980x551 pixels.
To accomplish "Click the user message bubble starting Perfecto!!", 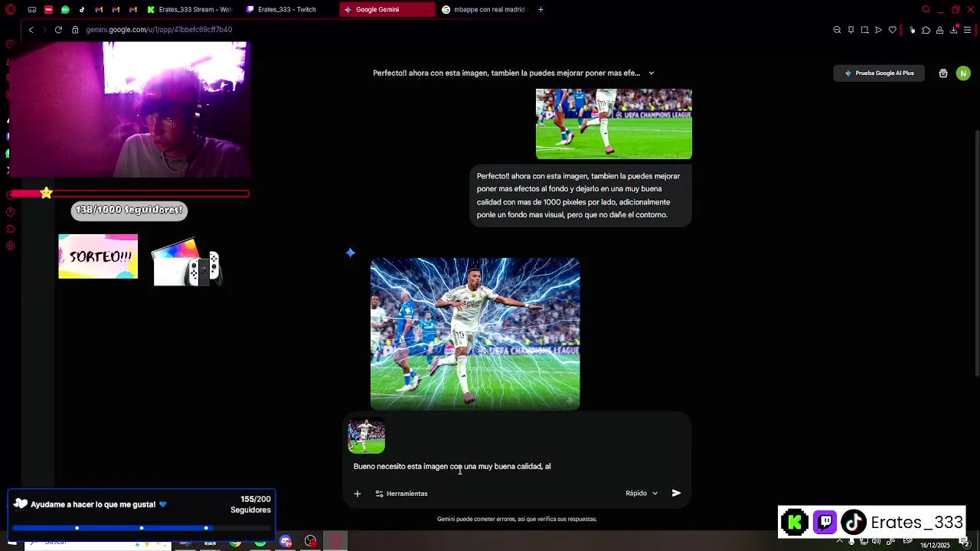I will pos(580,195).
